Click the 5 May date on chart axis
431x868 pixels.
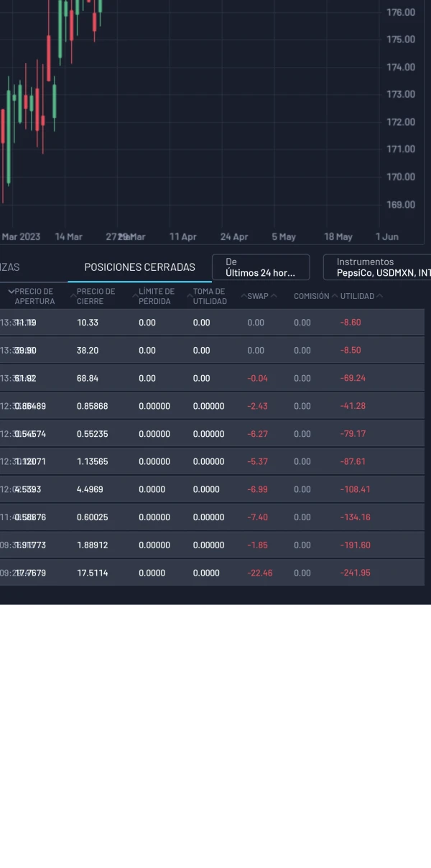click(284, 236)
